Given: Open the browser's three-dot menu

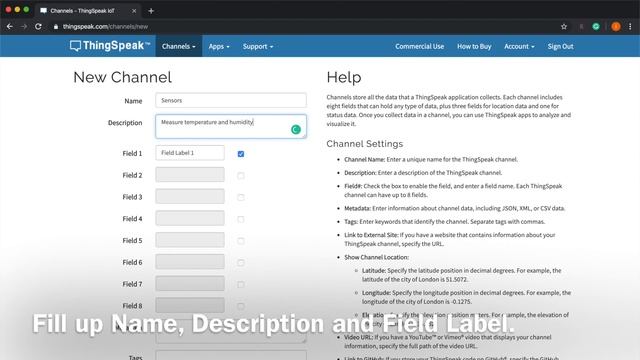Looking at the screenshot, I should click(630, 27).
